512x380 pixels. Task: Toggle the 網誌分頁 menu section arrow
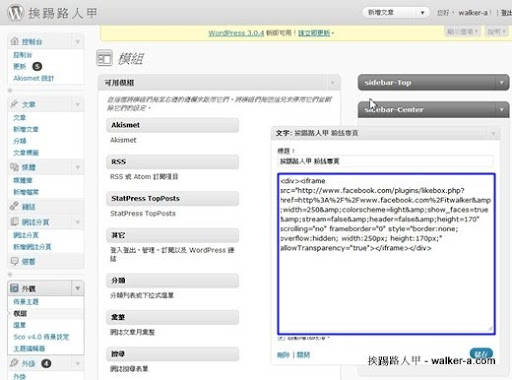[78, 222]
